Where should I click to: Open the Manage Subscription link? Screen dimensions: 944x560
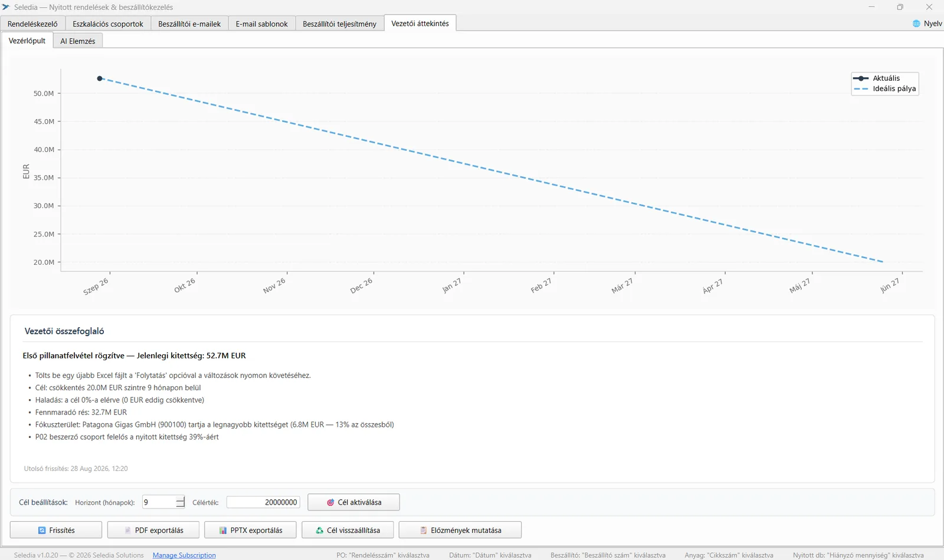click(x=184, y=555)
